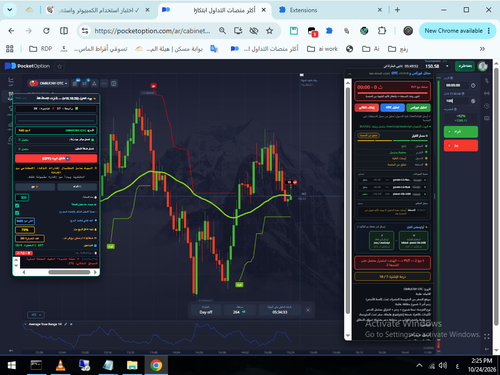The image size is (500, 375).
Task: Click left panel horizontal scrollbar thumb
Action: (x=69, y=272)
